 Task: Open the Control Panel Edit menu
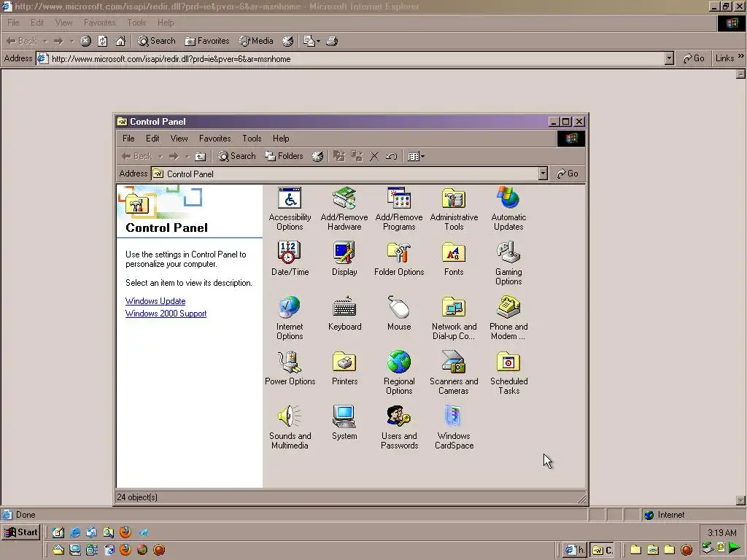152,139
